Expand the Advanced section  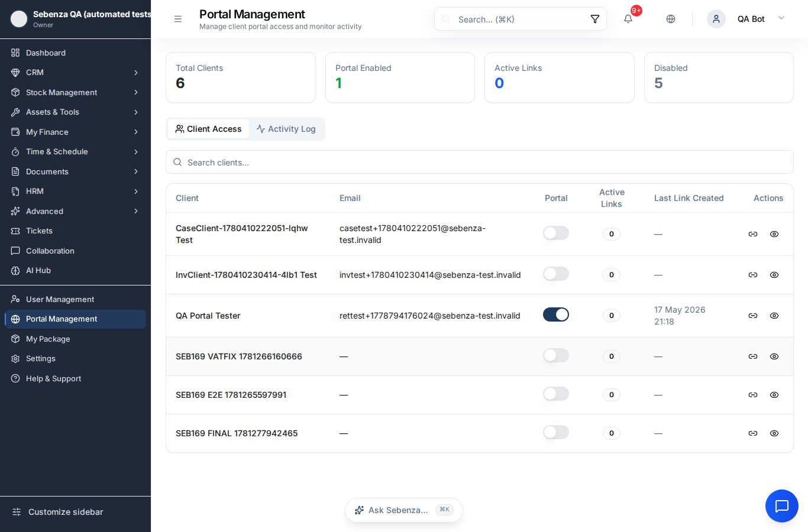coord(75,211)
